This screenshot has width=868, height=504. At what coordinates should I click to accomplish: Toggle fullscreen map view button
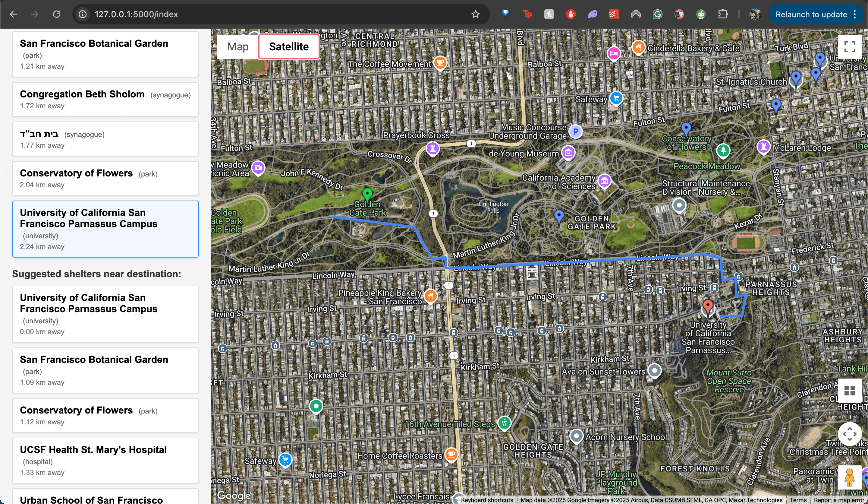pyautogui.click(x=849, y=46)
